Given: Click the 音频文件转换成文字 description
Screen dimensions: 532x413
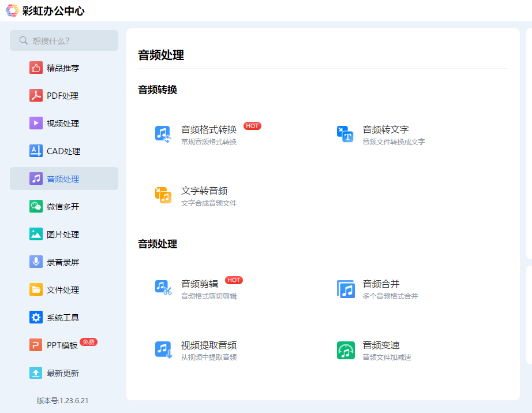Looking at the screenshot, I should (394, 142).
